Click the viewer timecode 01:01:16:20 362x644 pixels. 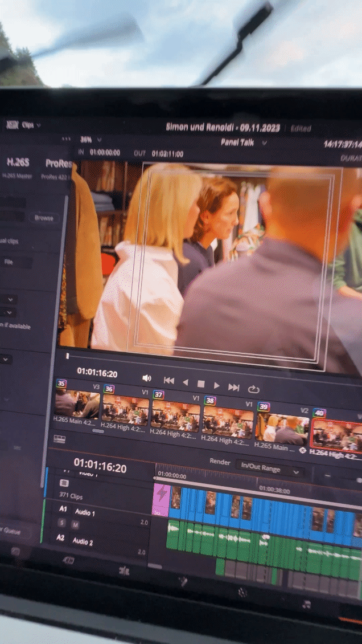coord(97,373)
